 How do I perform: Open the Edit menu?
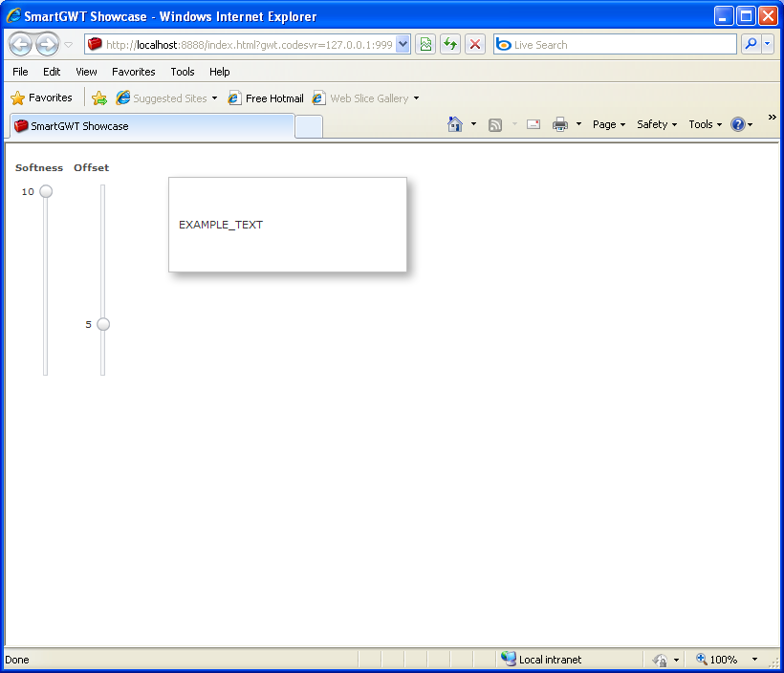(x=52, y=72)
